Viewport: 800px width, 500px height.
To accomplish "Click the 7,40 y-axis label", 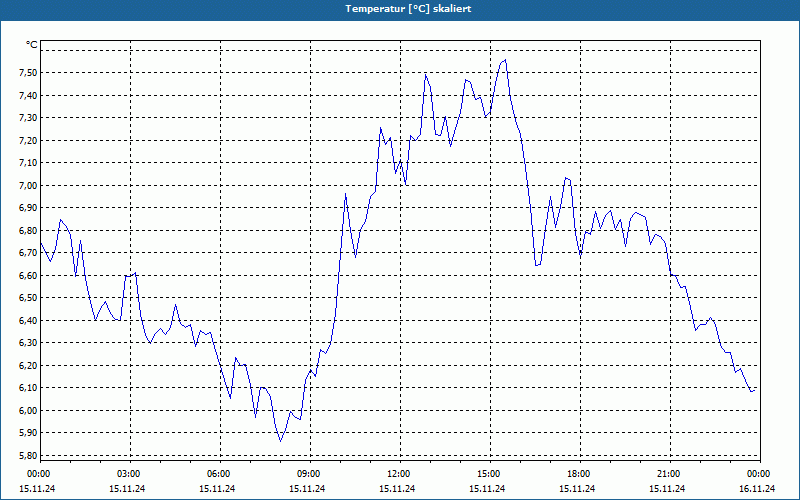I will pyautogui.click(x=28, y=95).
